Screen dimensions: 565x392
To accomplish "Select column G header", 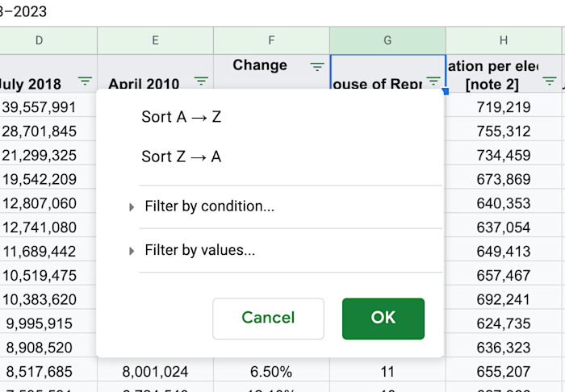I will point(387,40).
